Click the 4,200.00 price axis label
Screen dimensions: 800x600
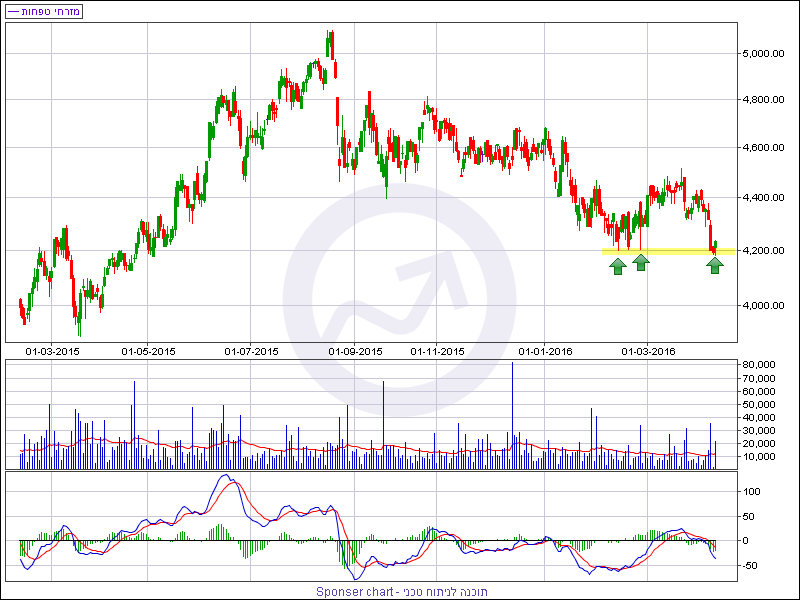pyautogui.click(x=766, y=250)
